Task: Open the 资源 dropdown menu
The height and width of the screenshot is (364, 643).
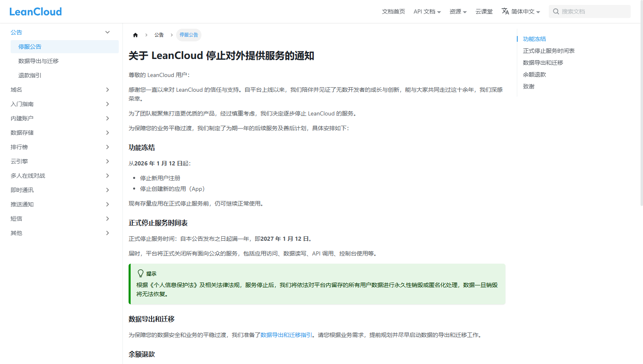Action: point(458,11)
